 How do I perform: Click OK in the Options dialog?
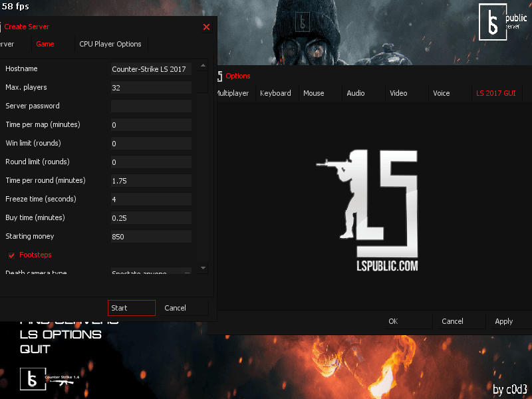coord(393,321)
